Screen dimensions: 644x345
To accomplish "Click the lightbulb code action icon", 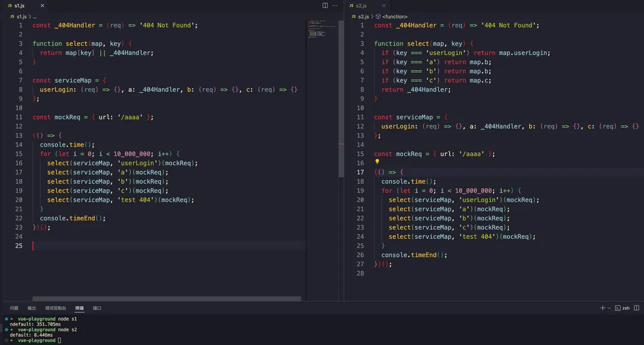I will tap(377, 162).
